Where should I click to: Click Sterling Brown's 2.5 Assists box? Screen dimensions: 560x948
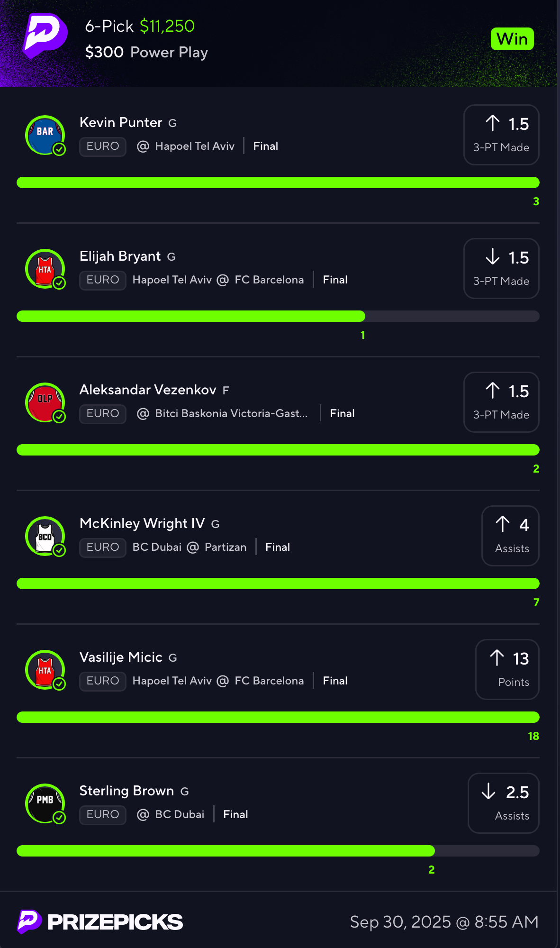tap(504, 803)
